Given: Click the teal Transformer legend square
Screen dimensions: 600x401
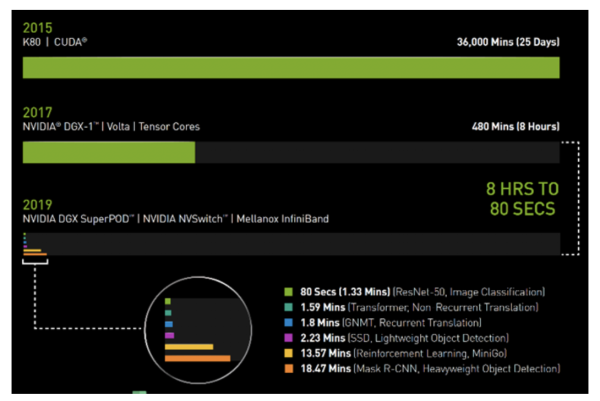Looking at the screenshot, I should (289, 307).
